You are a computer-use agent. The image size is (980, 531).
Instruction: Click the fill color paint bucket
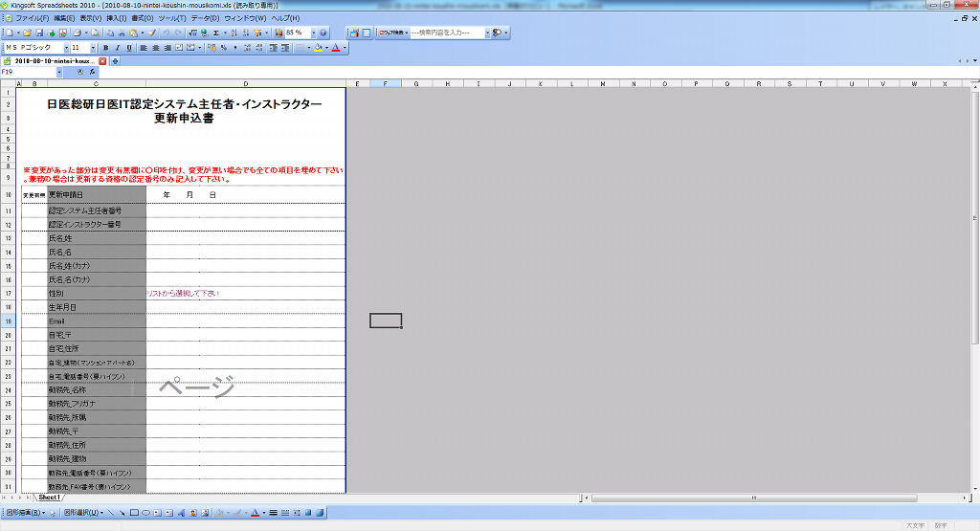click(318, 48)
